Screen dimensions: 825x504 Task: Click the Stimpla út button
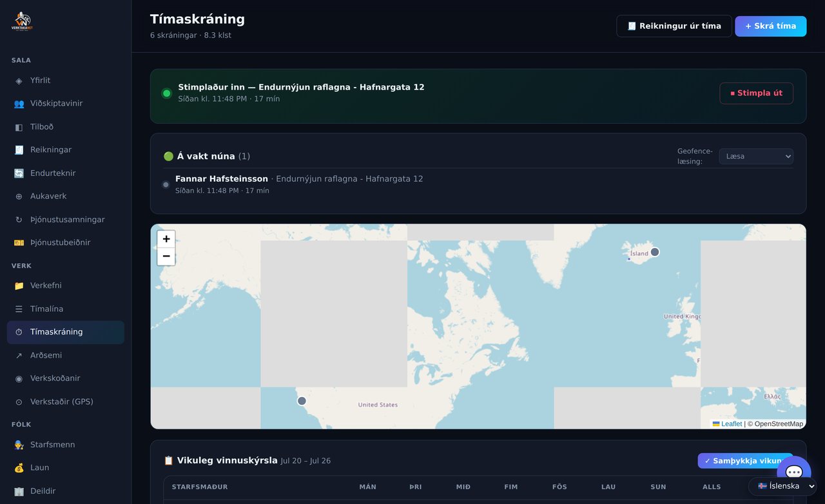756,93
